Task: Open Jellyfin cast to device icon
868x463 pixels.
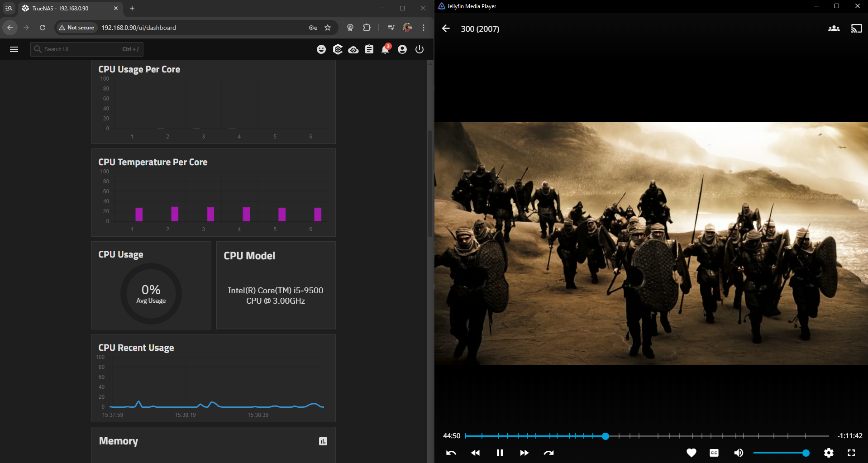Action: (857, 29)
